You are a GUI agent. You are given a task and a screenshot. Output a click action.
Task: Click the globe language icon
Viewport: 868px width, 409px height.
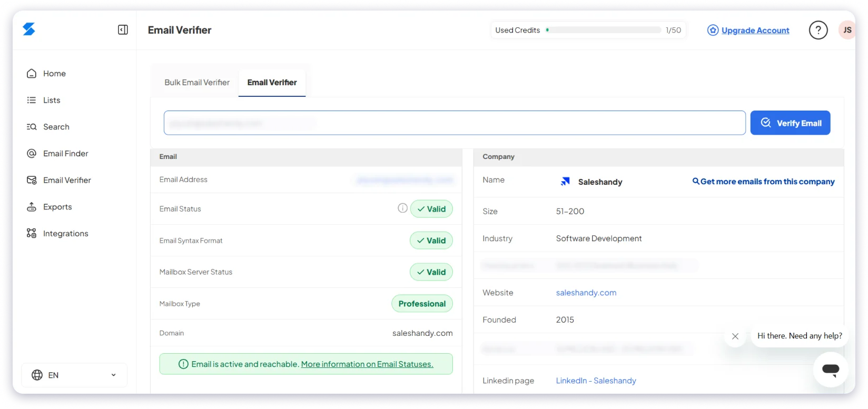click(37, 375)
